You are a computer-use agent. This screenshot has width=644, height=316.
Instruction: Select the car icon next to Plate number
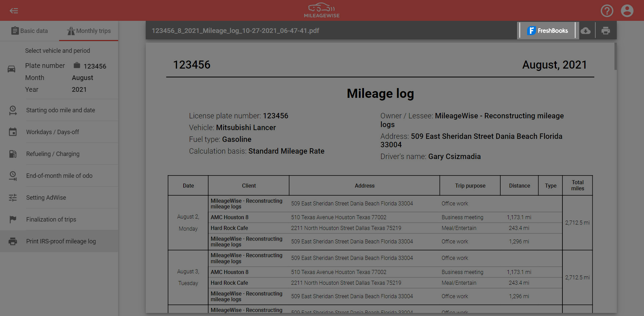11,69
